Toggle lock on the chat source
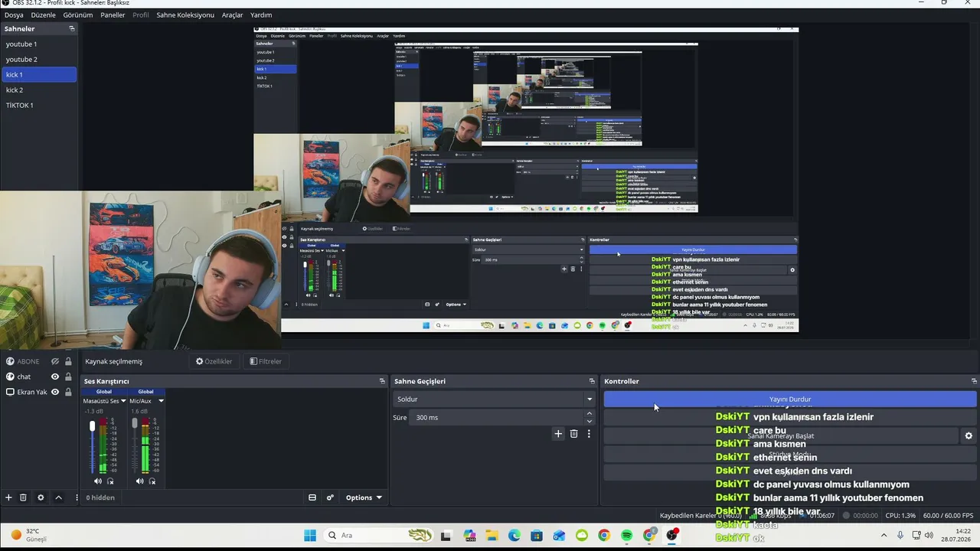Viewport: 980px width, 551px height. coord(68,377)
